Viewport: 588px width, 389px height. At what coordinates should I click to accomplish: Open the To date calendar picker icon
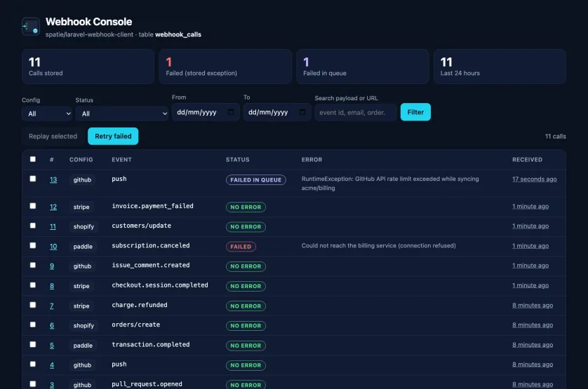302,112
